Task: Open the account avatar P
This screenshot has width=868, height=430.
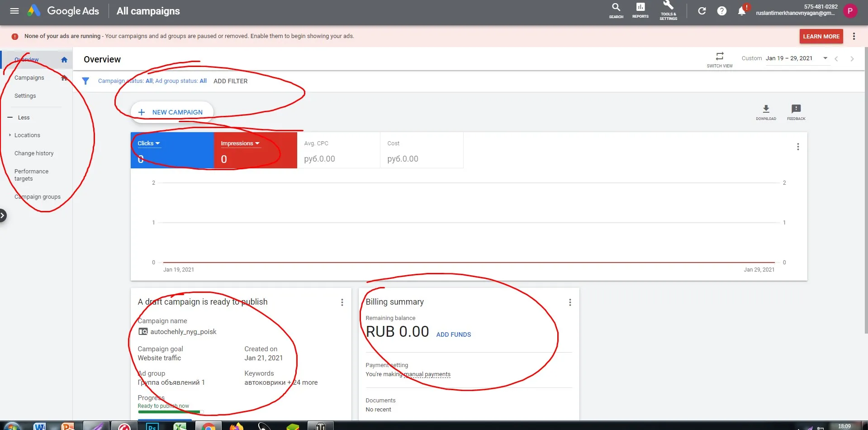Action: pyautogui.click(x=850, y=11)
